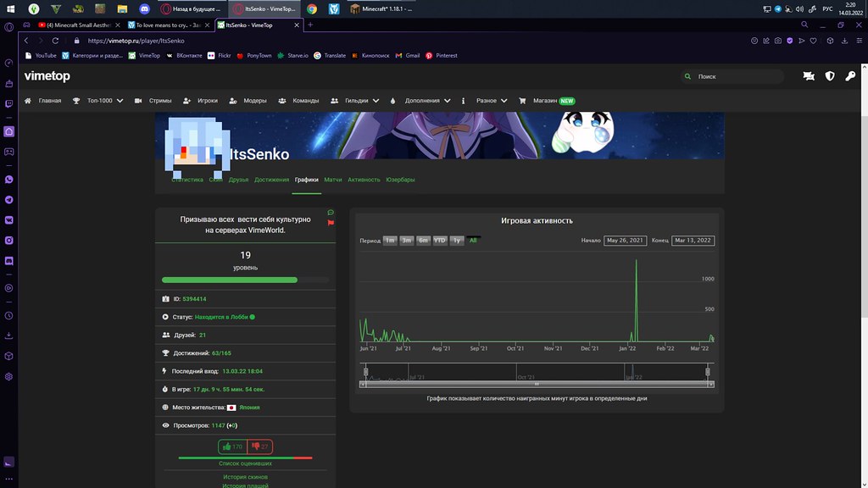Open the Список оценивших link

[x=245, y=463]
